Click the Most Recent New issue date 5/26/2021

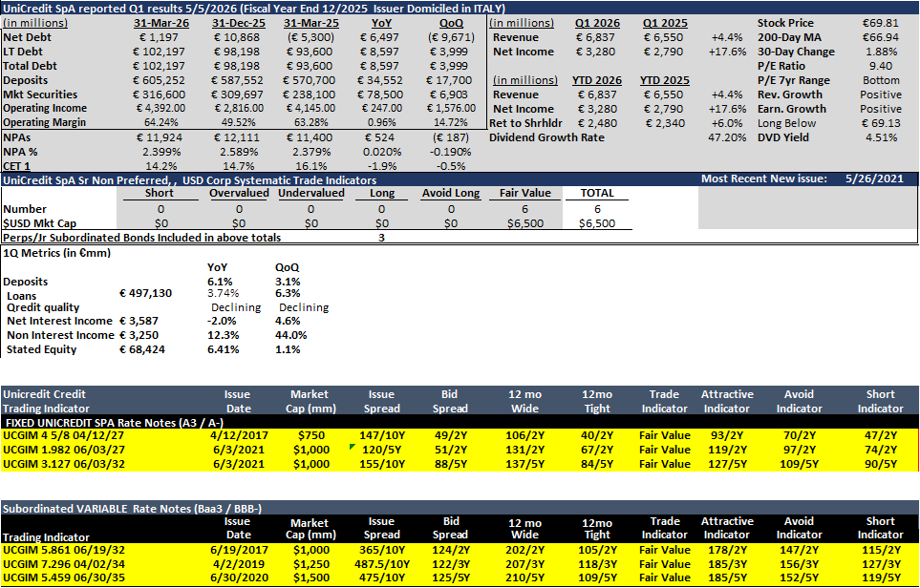coord(874,178)
